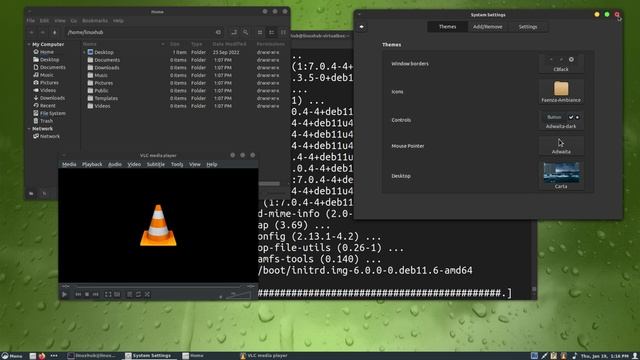Switch to Add/Remove tab in System Settings

[x=487, y=27]
